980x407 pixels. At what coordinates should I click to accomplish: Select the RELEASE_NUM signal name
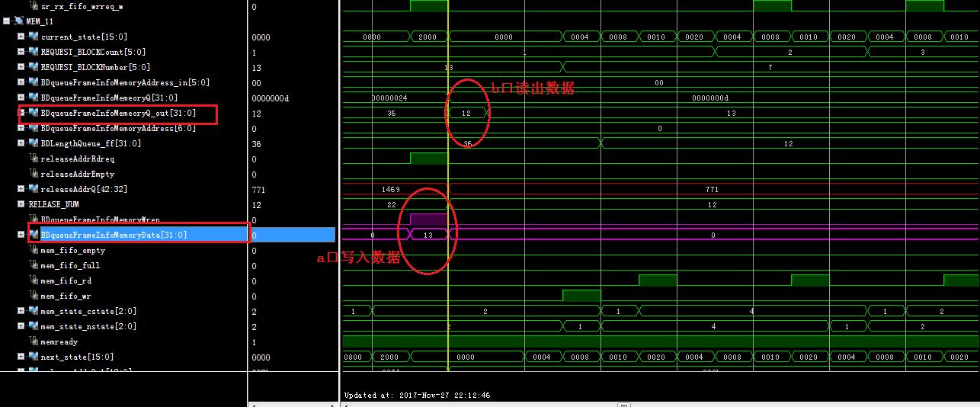pos(53,204)
